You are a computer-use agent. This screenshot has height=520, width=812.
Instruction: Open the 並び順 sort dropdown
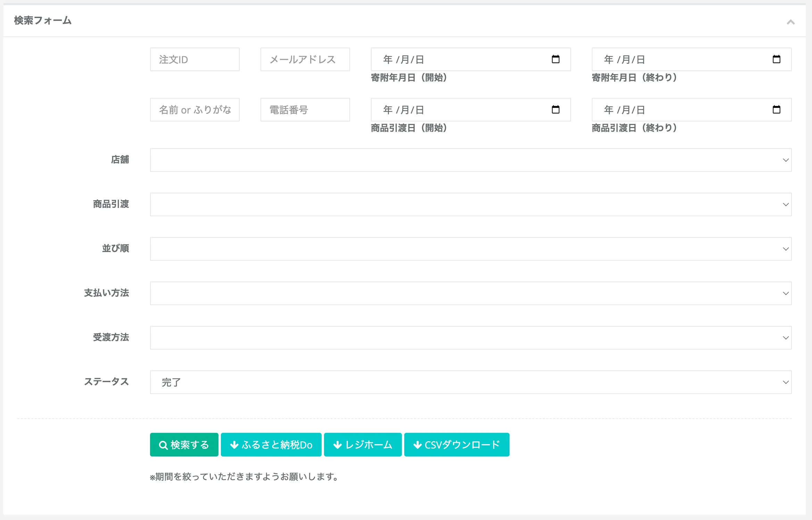471,249
